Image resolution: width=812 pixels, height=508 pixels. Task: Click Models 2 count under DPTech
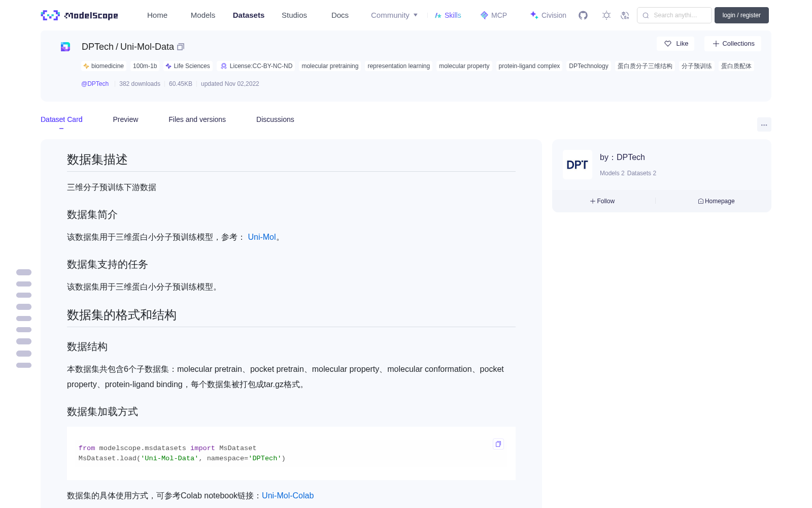coord(612,173)
